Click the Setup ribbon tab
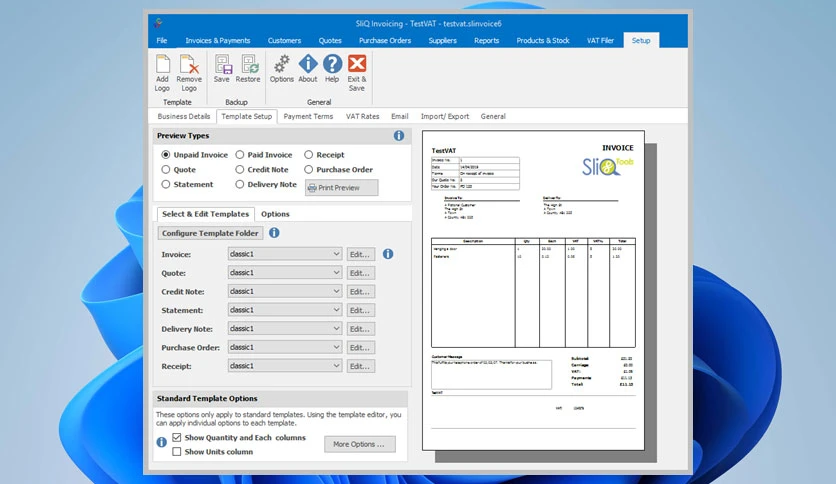Image resolution: width=836 pixels, height=484 pixels. 641,41
